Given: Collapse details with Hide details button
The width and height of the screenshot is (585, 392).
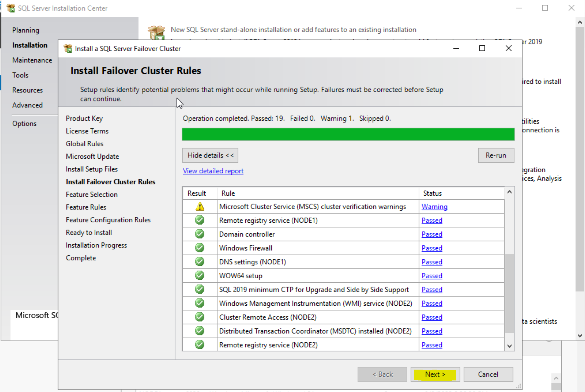Looking at the screenshot, I should 210,155.
